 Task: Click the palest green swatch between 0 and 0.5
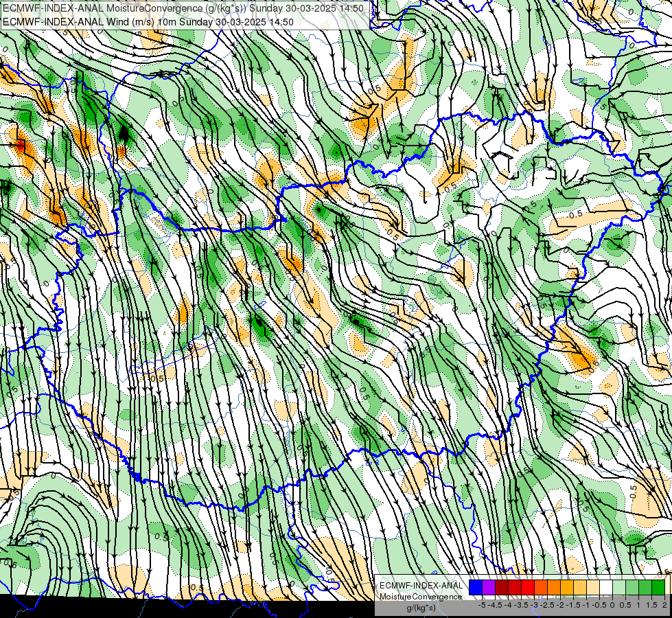coord(619,588)
